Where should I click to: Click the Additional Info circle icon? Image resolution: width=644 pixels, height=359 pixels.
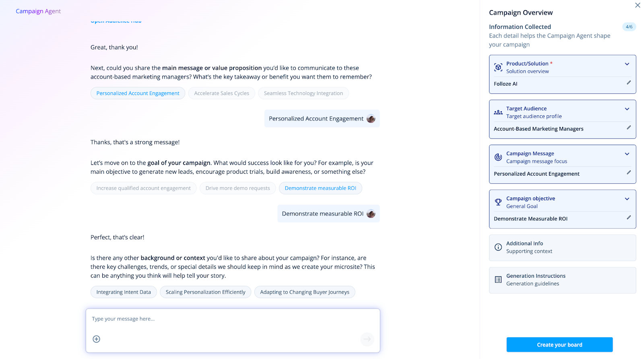498,247
